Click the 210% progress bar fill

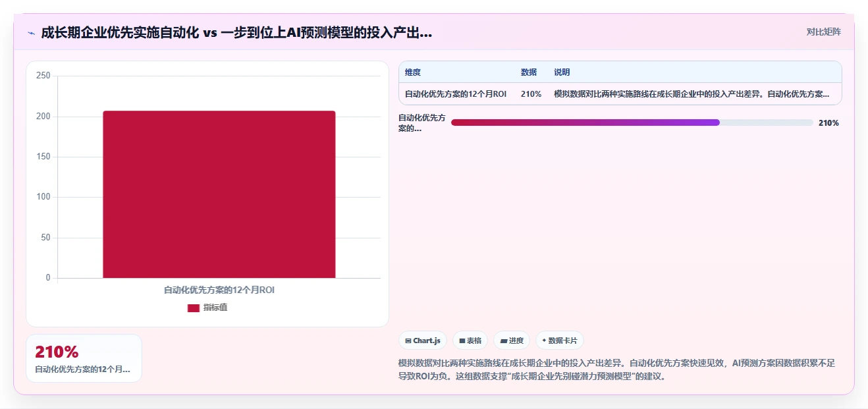[585, 123]
